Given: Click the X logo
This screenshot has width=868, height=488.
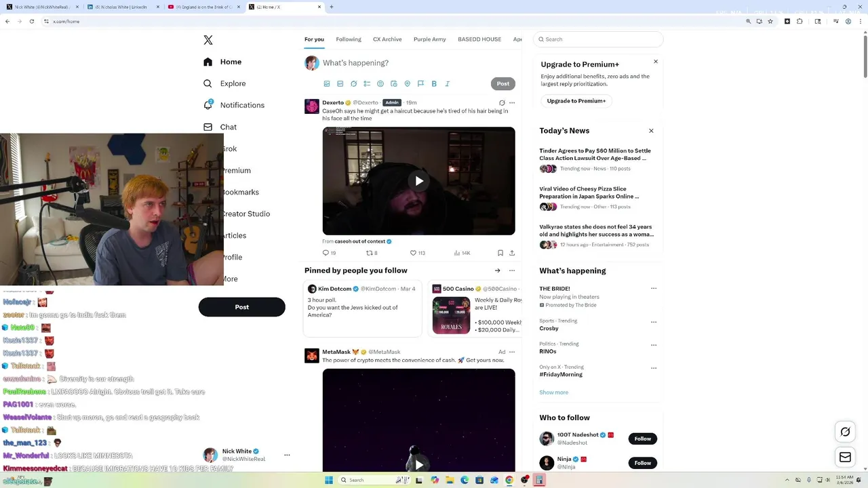Looking at the screenshot, I should coord(208,40).
